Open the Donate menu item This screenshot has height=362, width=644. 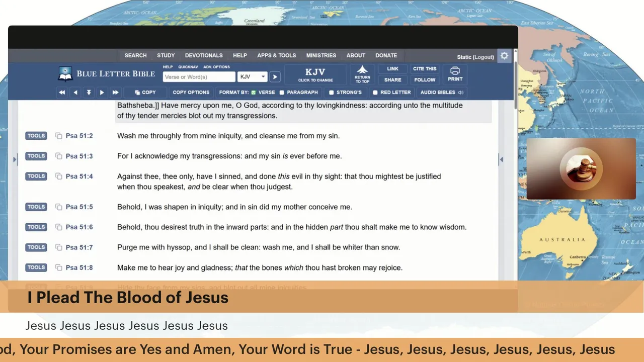386,55
